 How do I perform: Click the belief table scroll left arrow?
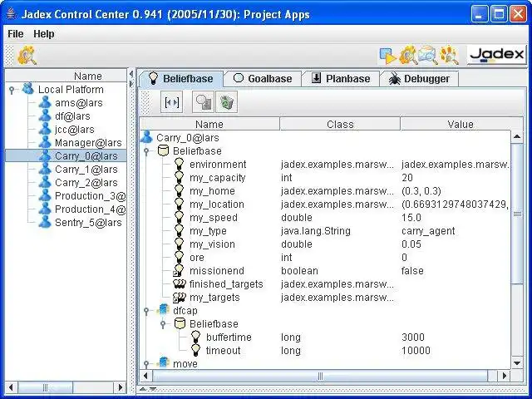pos(145,376)
